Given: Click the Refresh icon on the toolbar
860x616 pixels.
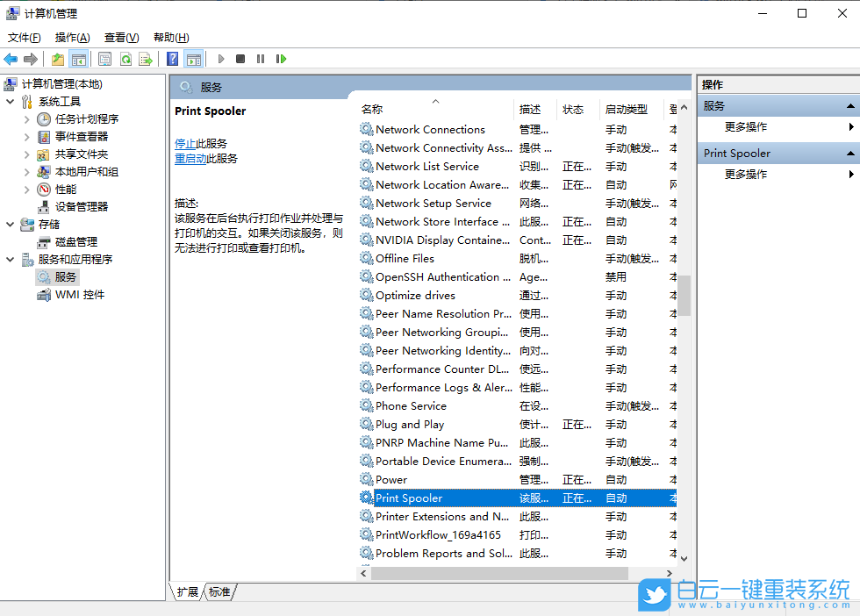Looking at the screenshot, I should click(125, 59).
